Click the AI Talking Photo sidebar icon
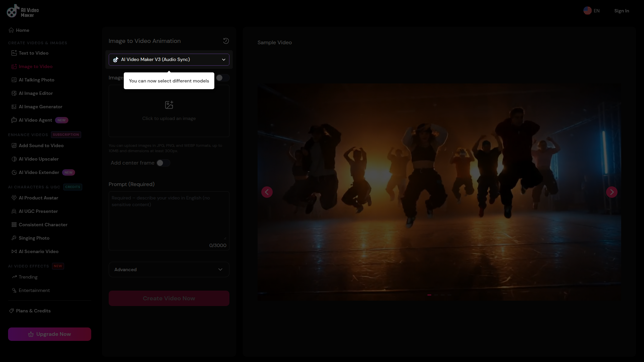This screenshot has height=362, width=644. (14, 80)
